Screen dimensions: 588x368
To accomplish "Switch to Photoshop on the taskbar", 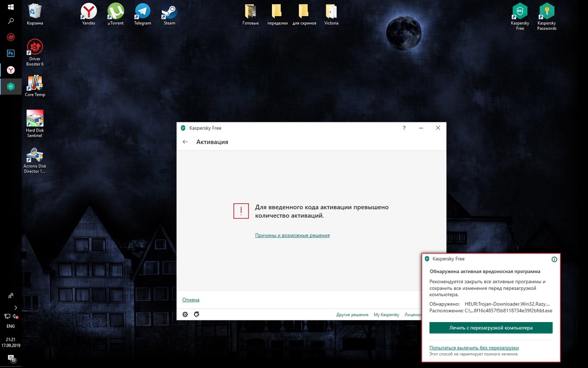I will [x=11, y=53].
